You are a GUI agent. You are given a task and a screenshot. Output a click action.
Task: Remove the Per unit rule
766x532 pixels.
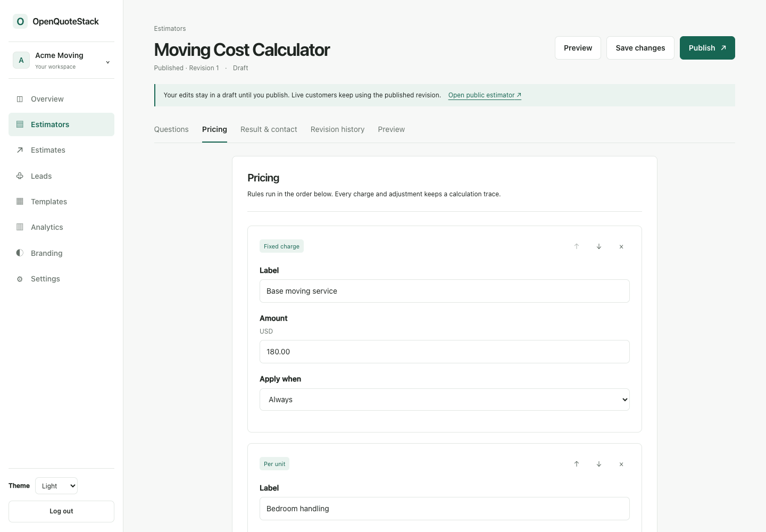pyautogui.click(x=621, y=464)
